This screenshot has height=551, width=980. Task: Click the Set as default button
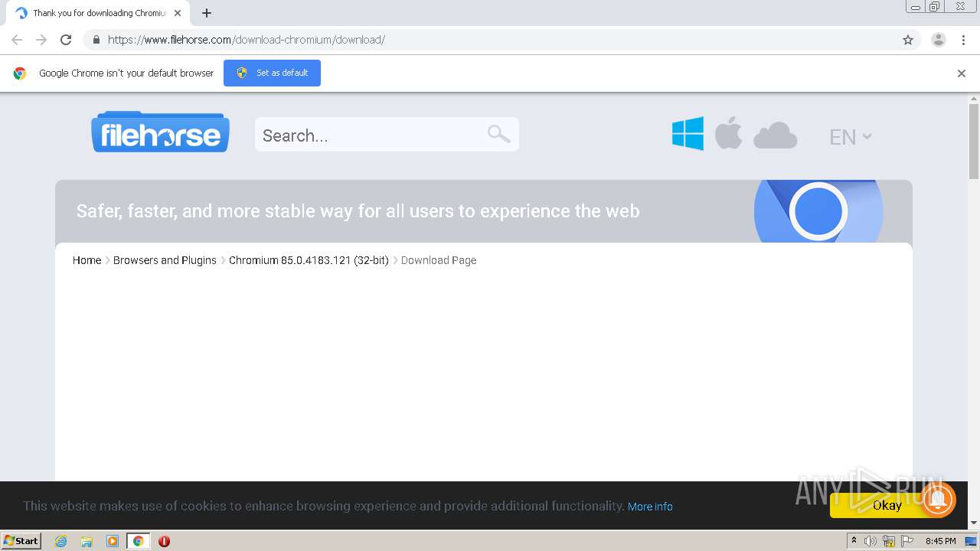click(x=272, y=73)
